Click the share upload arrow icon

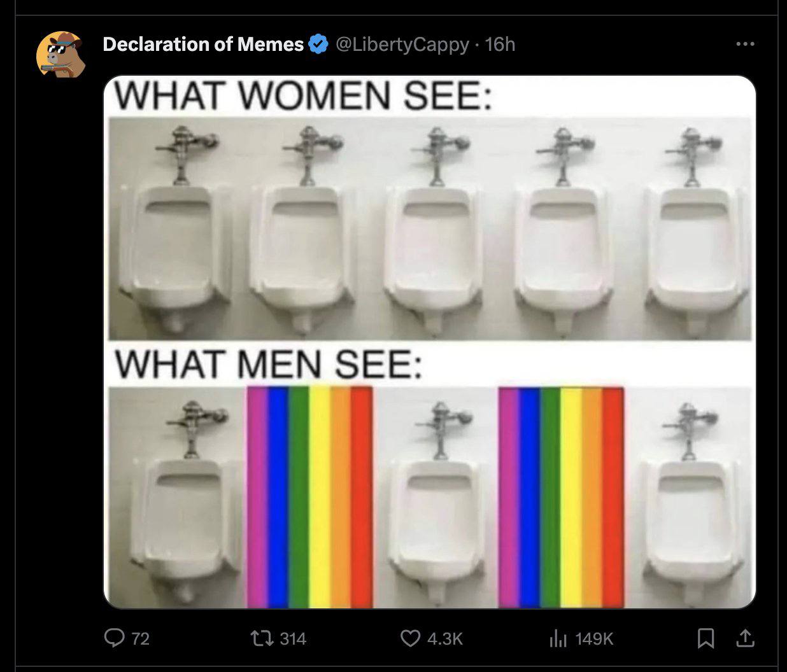click(746, 638)
